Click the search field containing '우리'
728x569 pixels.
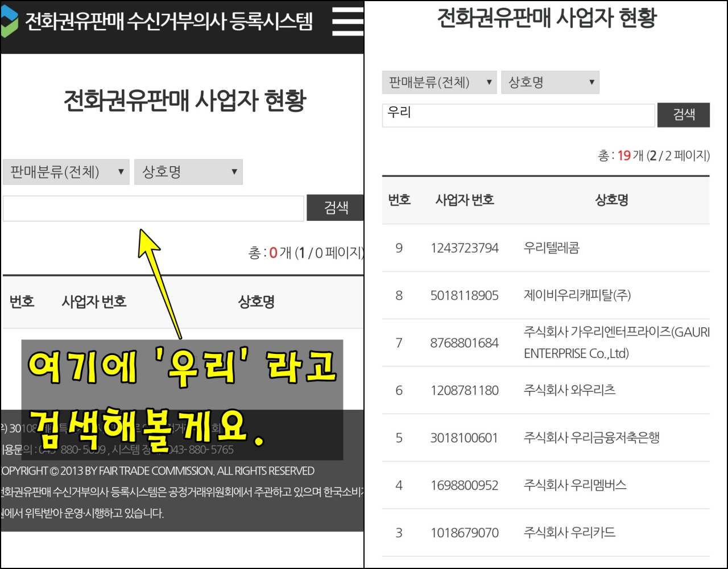pos(518,115)
